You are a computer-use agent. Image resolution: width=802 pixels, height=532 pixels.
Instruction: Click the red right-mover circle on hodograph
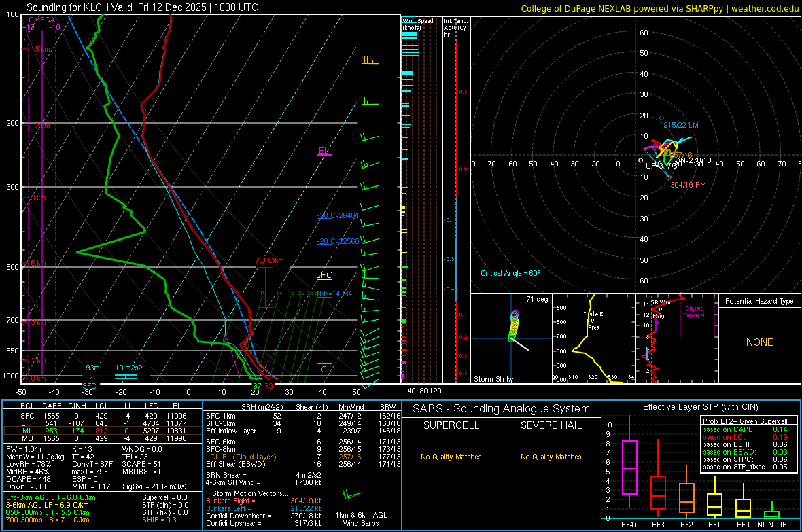[669, 178]
